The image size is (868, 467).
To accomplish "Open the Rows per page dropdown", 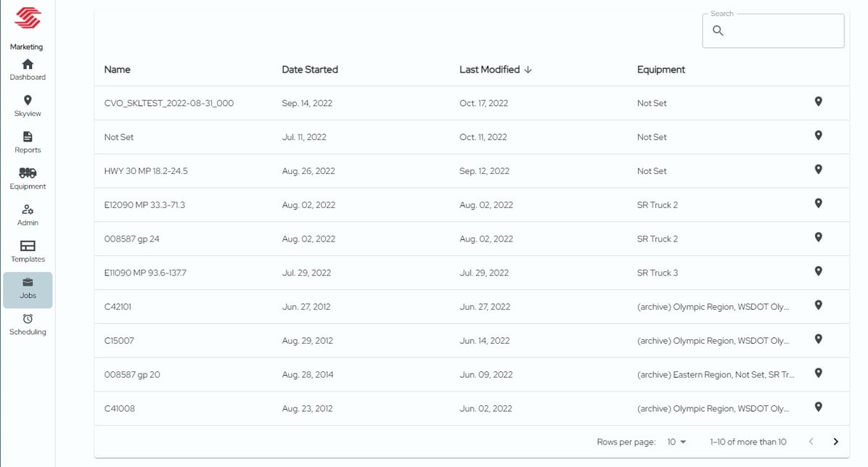I will coord(675,442).
